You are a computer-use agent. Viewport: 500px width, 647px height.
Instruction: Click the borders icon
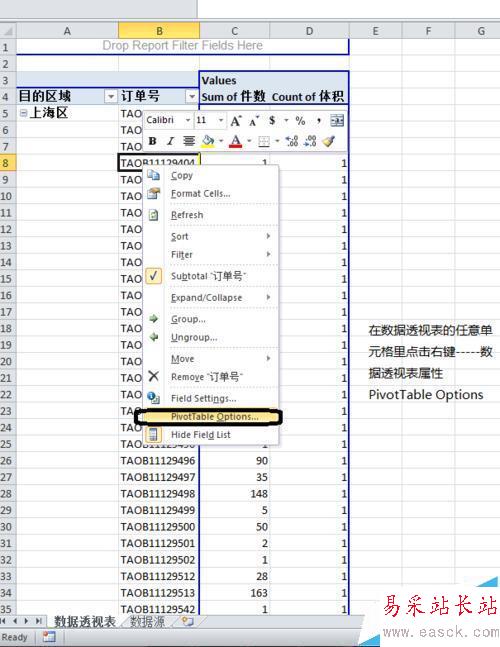264,142
